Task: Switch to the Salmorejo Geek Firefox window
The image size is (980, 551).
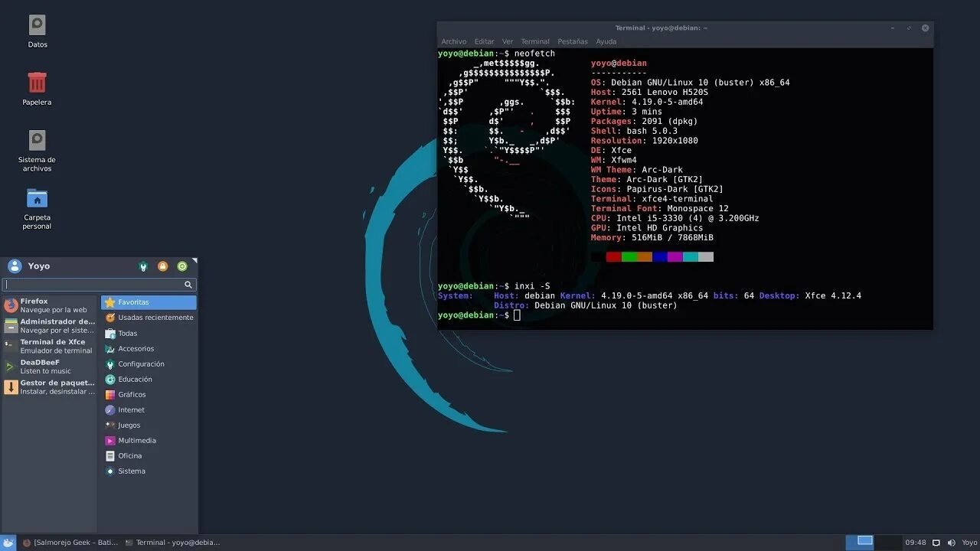Action: 70,543
